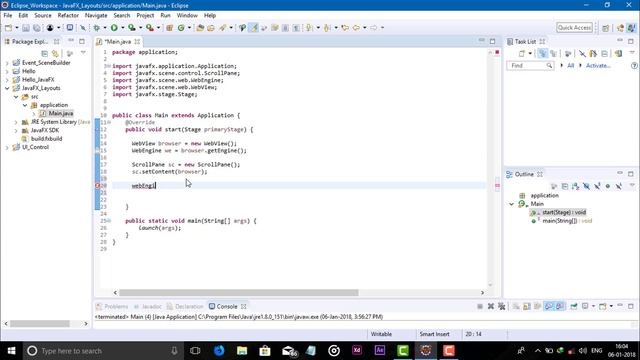Screen dimensions: 640x360
Task: Open the Source menu
Action: (43, 16)
